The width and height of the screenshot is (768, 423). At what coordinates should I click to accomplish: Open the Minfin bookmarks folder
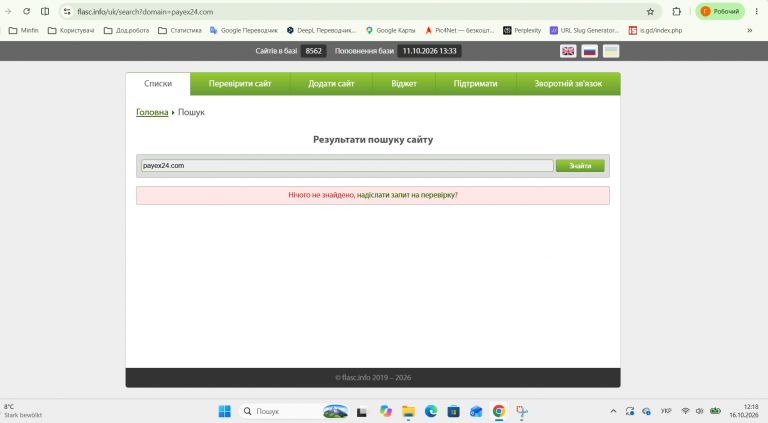24,30
